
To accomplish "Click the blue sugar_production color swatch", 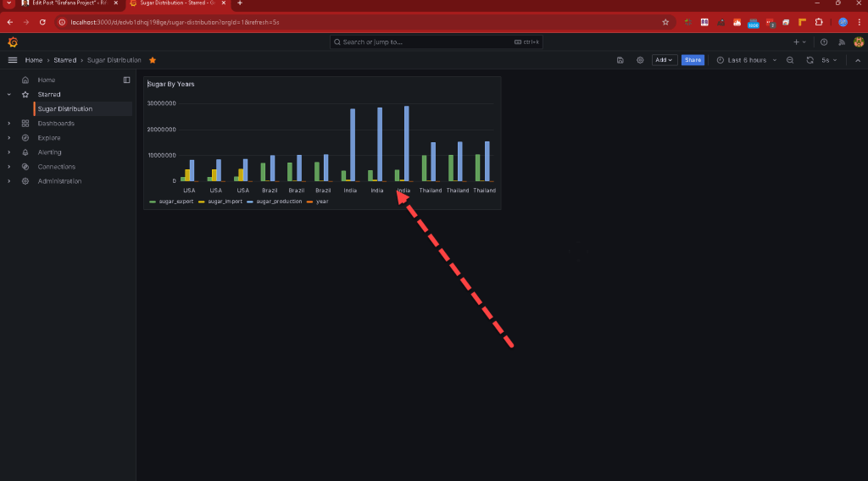I will pos(250,202).
